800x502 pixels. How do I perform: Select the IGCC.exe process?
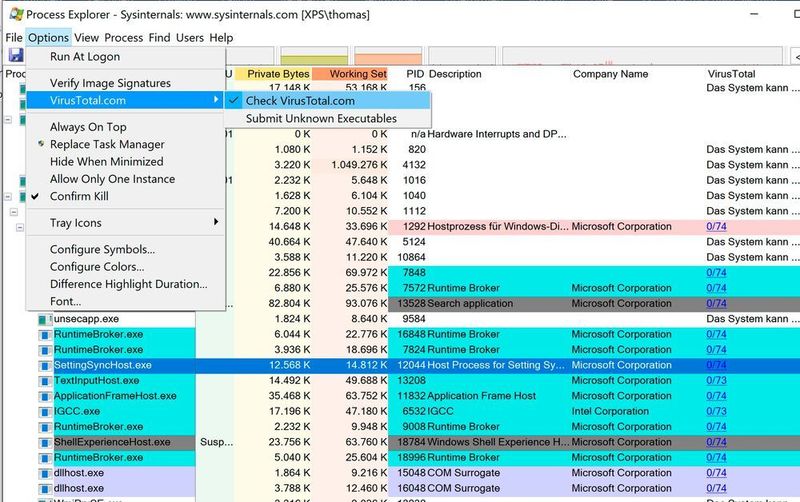77,412
